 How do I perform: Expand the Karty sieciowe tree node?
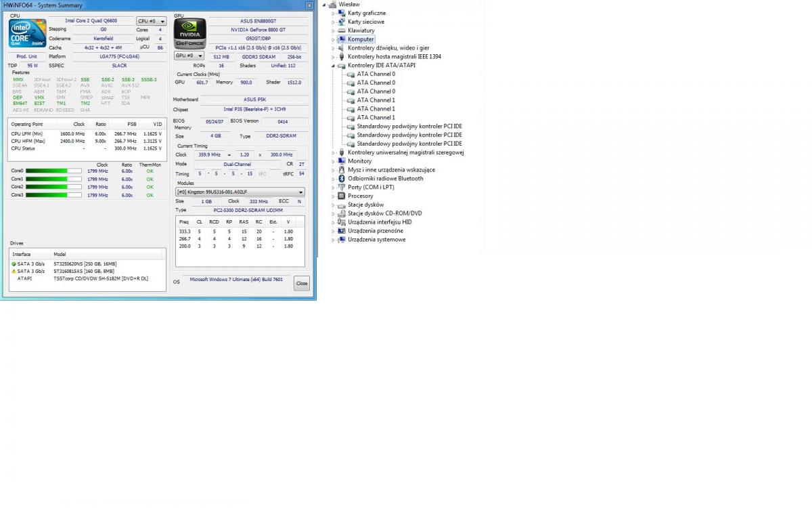coord(334,22)
